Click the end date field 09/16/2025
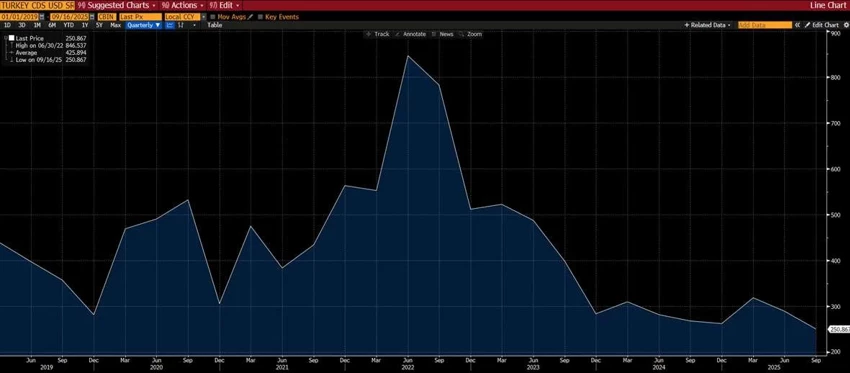 [69, 17]
